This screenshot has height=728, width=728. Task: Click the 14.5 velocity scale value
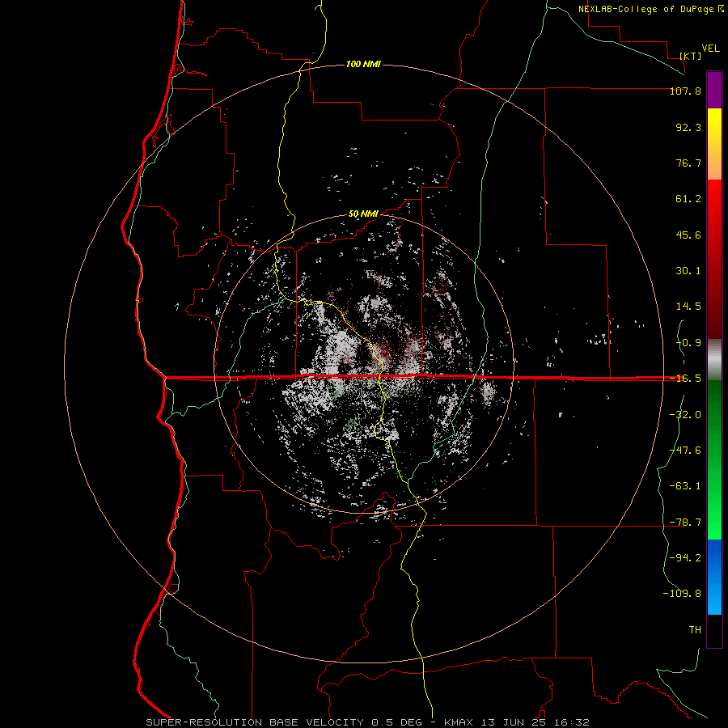(x=688, y=307)
